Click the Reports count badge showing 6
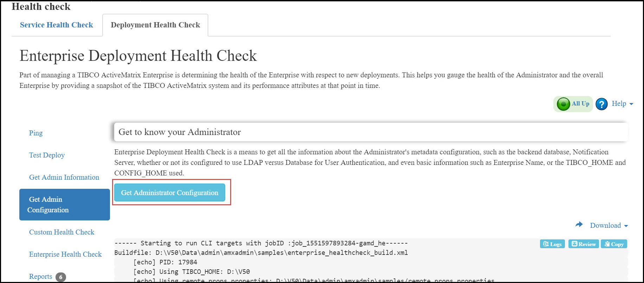 (60, 277)
